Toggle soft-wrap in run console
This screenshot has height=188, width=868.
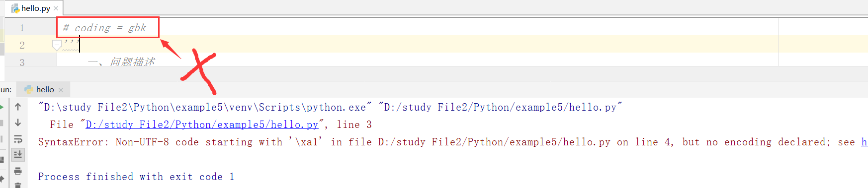tap(18, 139)
